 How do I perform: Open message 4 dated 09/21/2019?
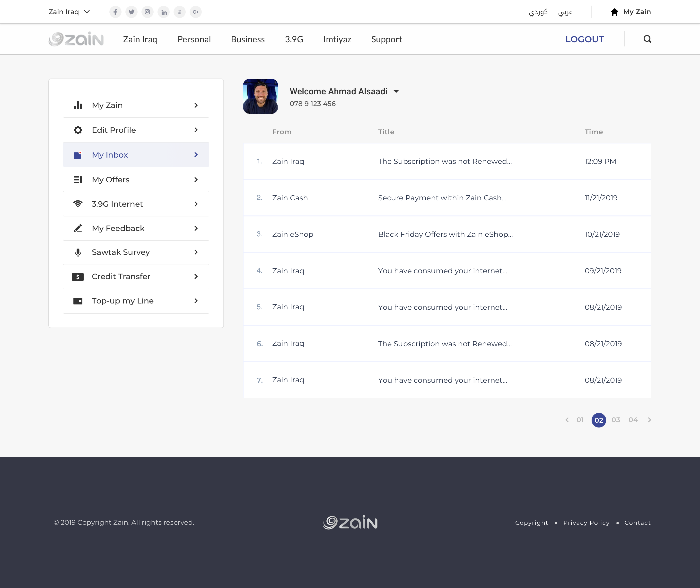pyautogui.click(x=447, y=271)
